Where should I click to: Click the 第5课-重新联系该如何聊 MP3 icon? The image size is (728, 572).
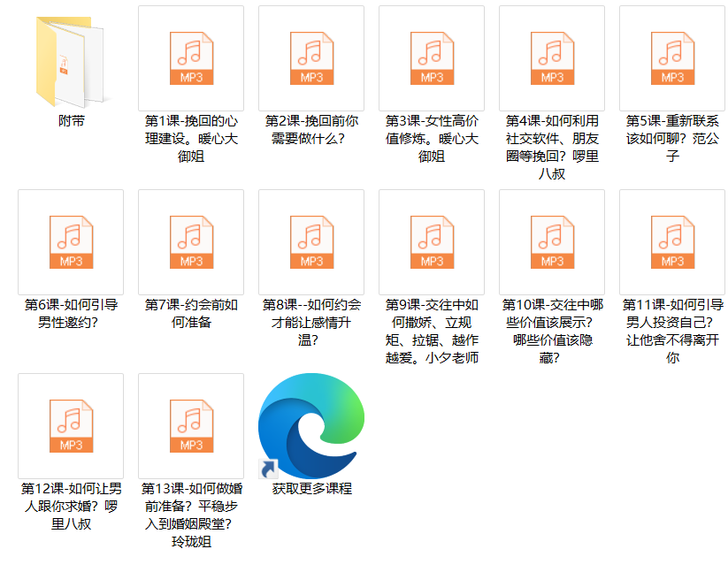[x=671, y=58]
